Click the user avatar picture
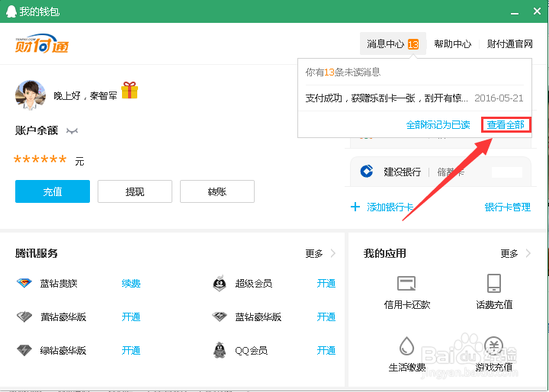 click(x=30, y=95)
